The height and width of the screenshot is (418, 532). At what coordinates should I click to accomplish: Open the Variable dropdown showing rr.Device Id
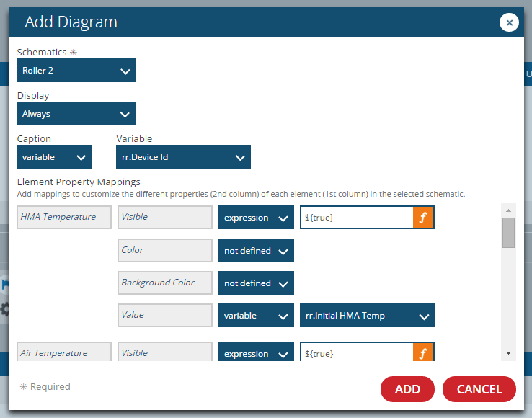coord(183,157)
